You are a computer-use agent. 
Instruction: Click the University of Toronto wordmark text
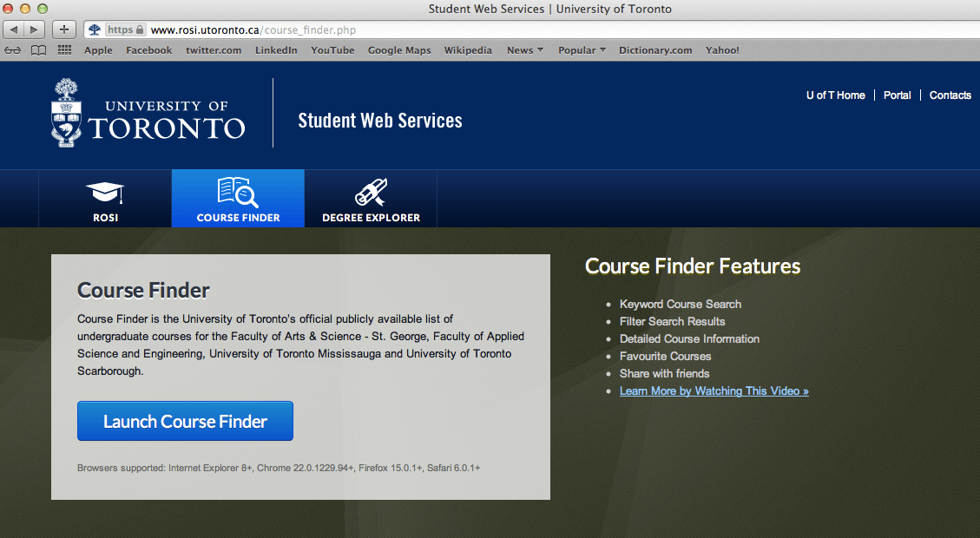coord(167,121)
